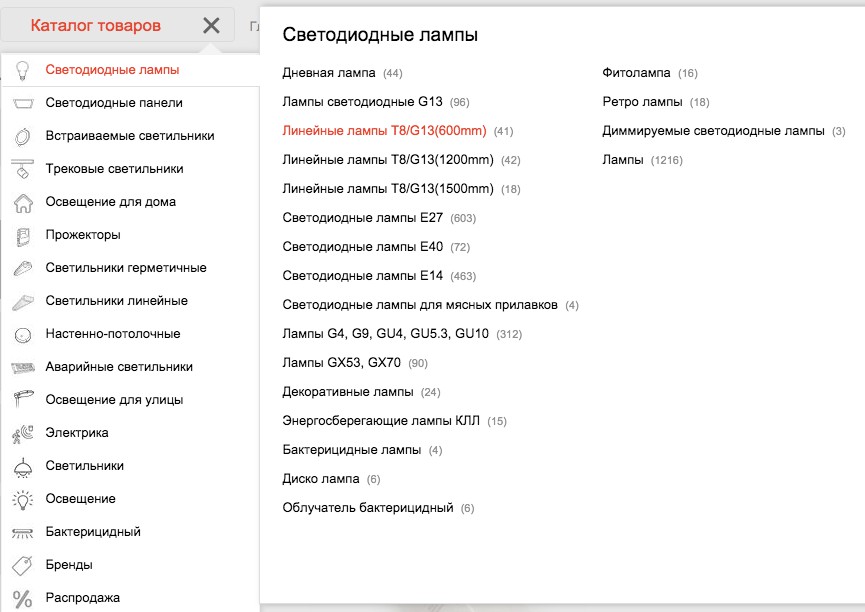Open the Фитолампа subcategory
865x612 pixels.
[x=636, y=73]
